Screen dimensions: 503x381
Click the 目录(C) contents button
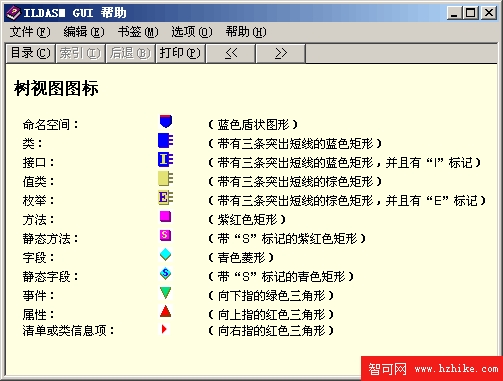tap(30, 53)
